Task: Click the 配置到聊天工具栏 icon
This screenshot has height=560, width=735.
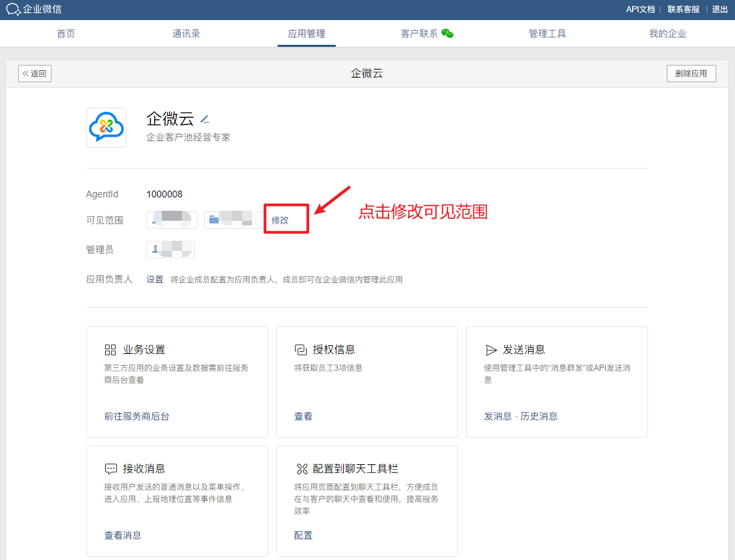Action: (x=301, y=469)
